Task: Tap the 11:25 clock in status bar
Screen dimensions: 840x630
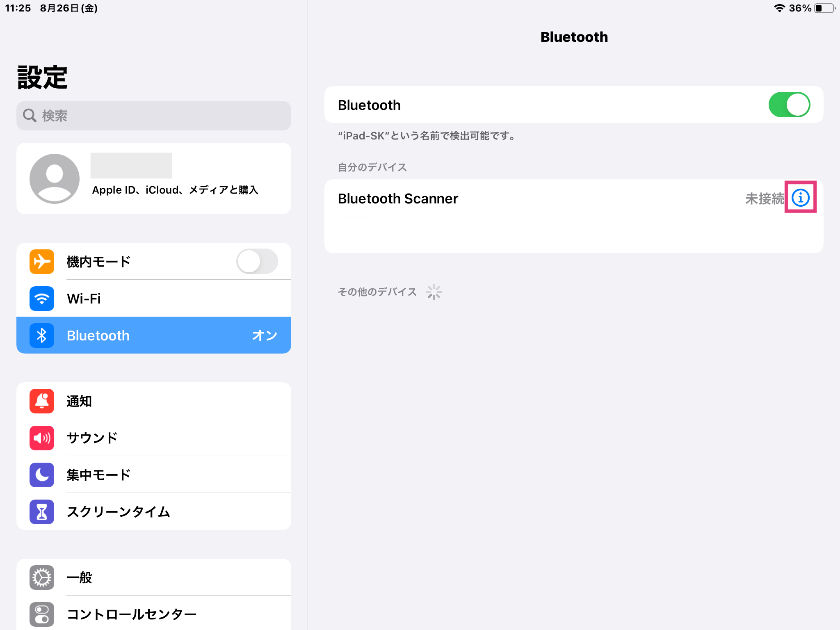Action: 18,8
